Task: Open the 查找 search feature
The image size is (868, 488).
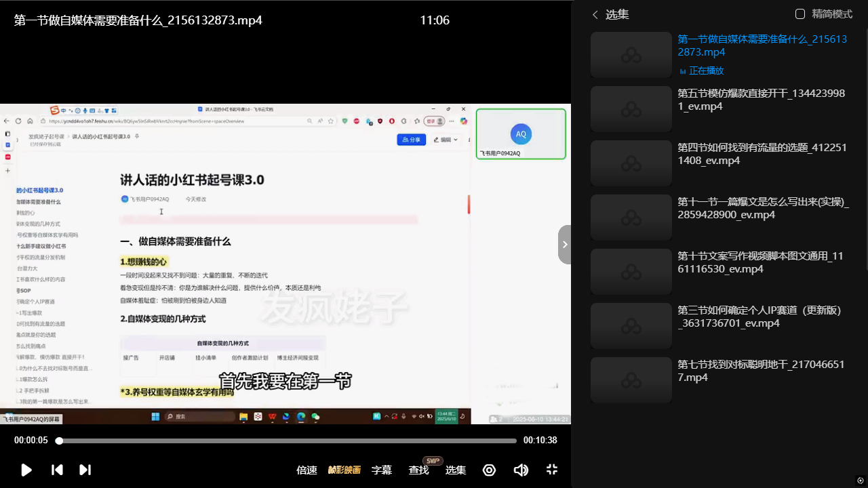Action: coord(418,470)
